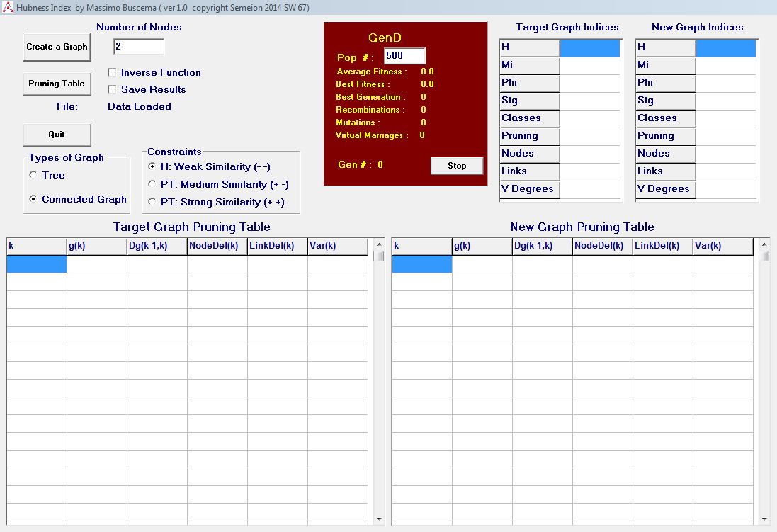Image resolution: width=777 pixels, height=532 pixels.
Task: Click Pruning row in New Graph Indices
Action: click(x=696, y=136)
